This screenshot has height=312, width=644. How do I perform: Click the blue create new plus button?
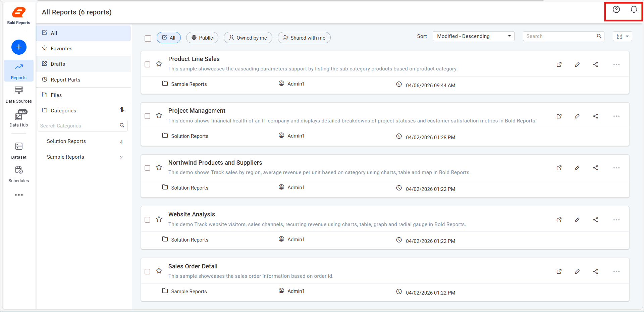19,47
